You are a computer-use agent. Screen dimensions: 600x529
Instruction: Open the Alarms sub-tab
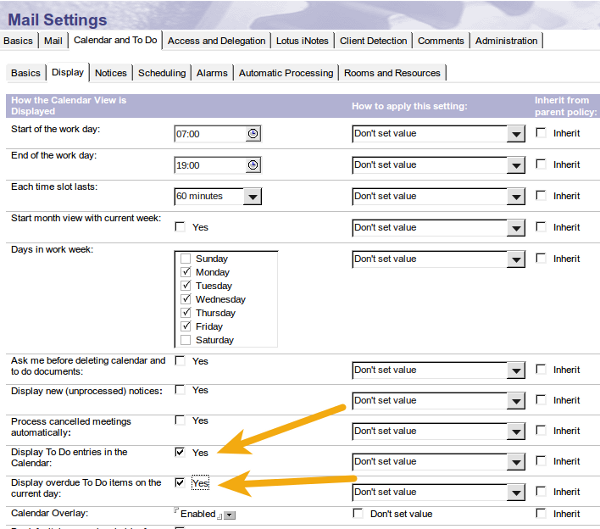coord(212,73)
